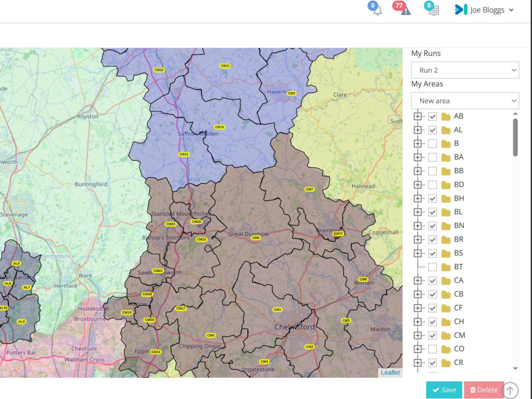
Task: Click the Save button
Action: (444, 390)
